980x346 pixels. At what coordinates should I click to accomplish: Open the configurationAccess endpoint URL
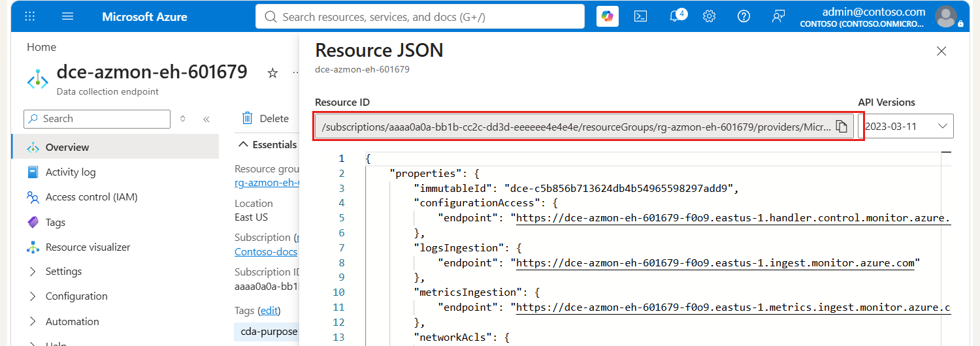(x=733, y=217)
